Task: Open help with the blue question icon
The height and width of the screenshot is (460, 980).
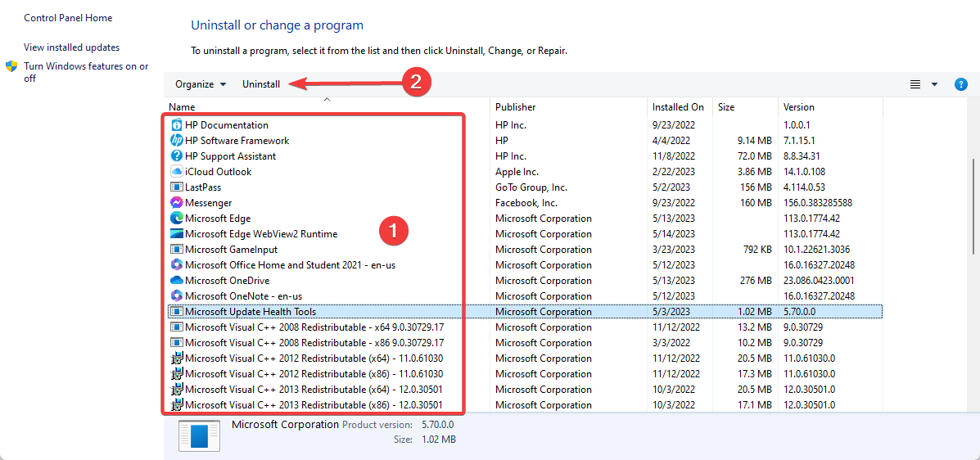Action: tap(961, 84)
